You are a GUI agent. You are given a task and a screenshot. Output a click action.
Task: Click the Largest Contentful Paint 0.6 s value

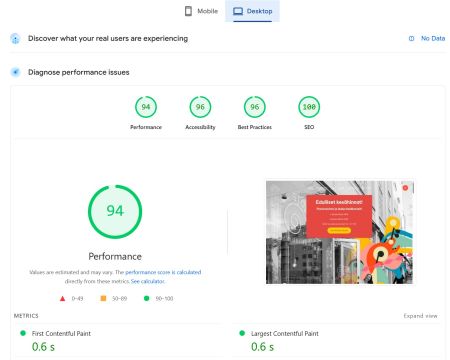[x=262, y=347]
